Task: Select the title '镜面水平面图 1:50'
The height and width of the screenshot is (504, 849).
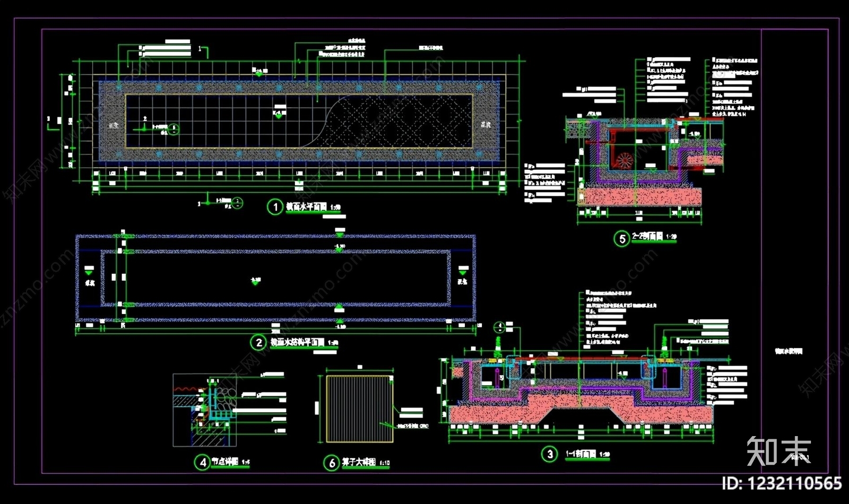Action: (x=314, y=207)
